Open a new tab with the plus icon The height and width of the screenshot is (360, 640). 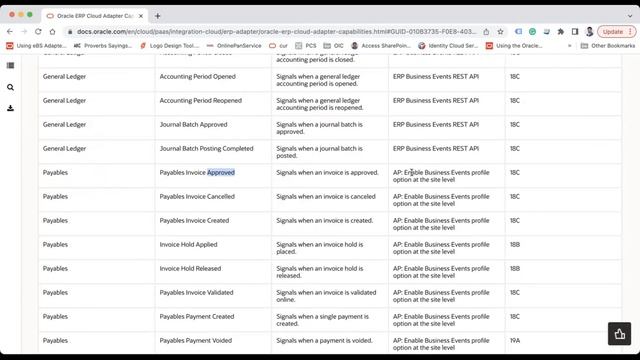(158, 16)
